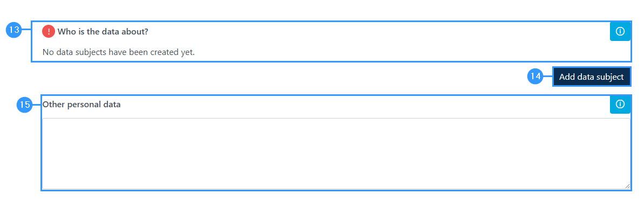644x201 pixels.
Task: Add a new data subject
Action: 592,77
